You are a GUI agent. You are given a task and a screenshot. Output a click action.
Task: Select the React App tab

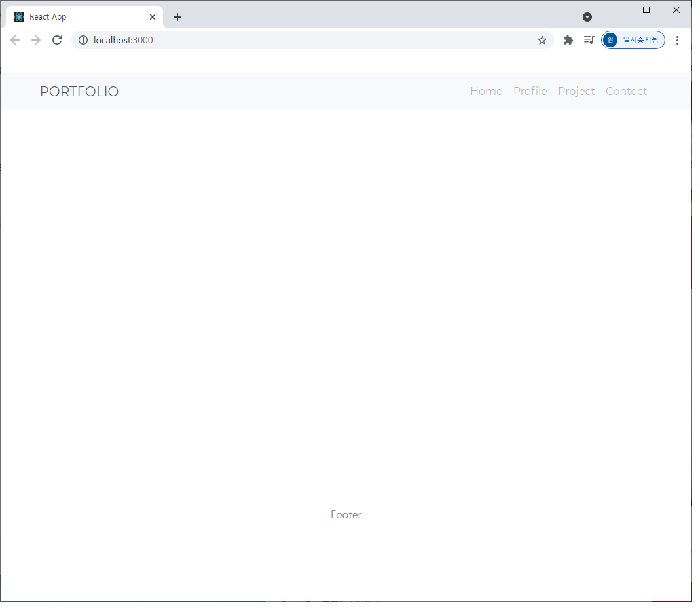[x=85, y=18]
